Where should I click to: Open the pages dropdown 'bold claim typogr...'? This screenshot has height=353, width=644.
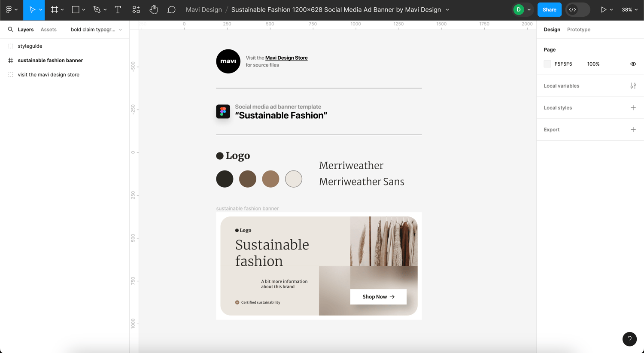click(96, 30)
